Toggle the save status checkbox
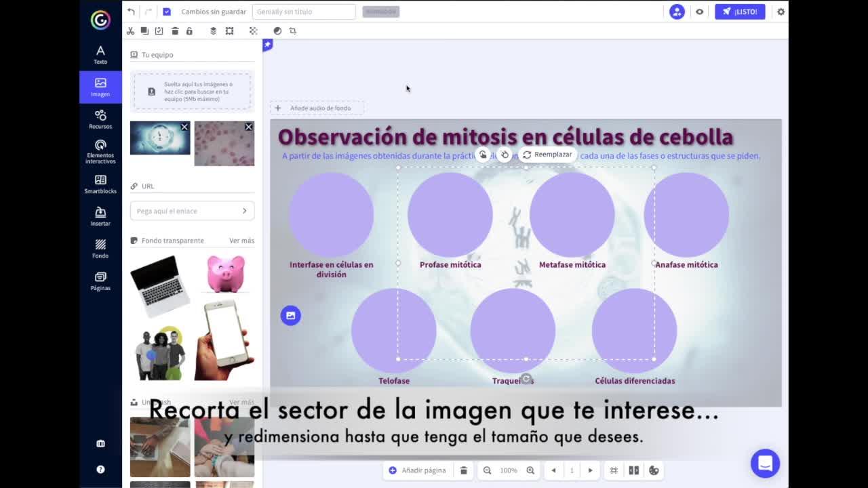This screenshot has width=868, height=488. (167, 12)
